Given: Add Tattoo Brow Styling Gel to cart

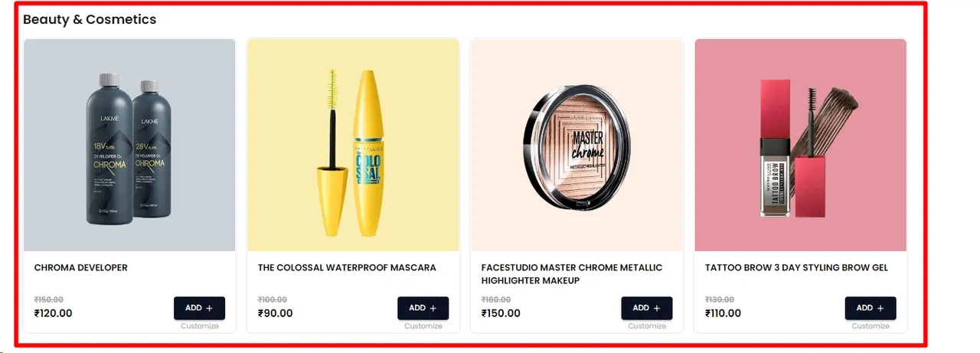Looking at the screenshot, I should pyautogui.click(x=871, y=308).
